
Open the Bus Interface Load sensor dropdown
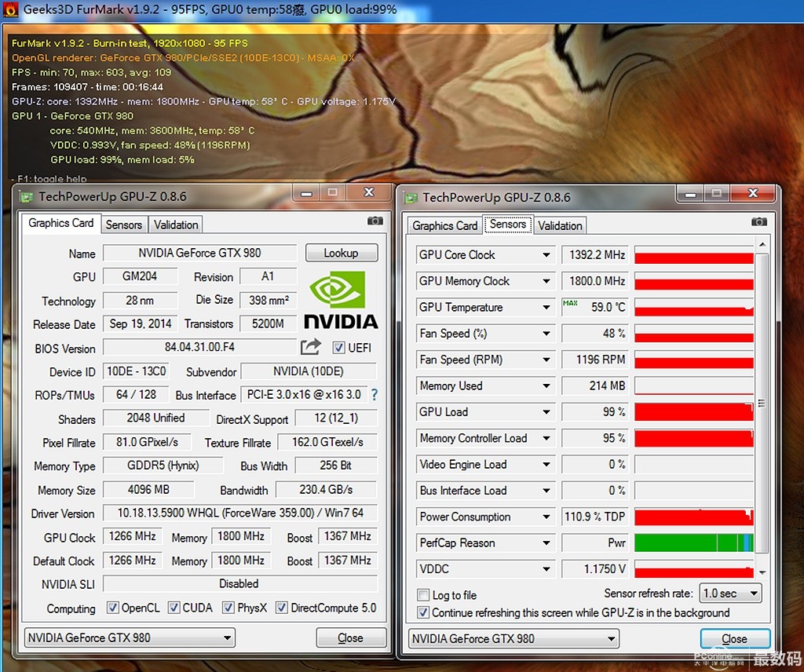546,491
